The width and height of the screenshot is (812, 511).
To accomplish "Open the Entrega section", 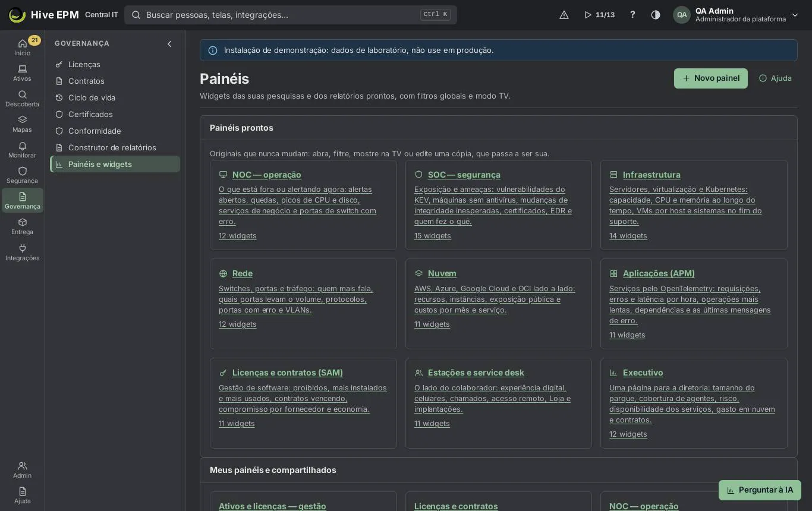I will [23, 226].
